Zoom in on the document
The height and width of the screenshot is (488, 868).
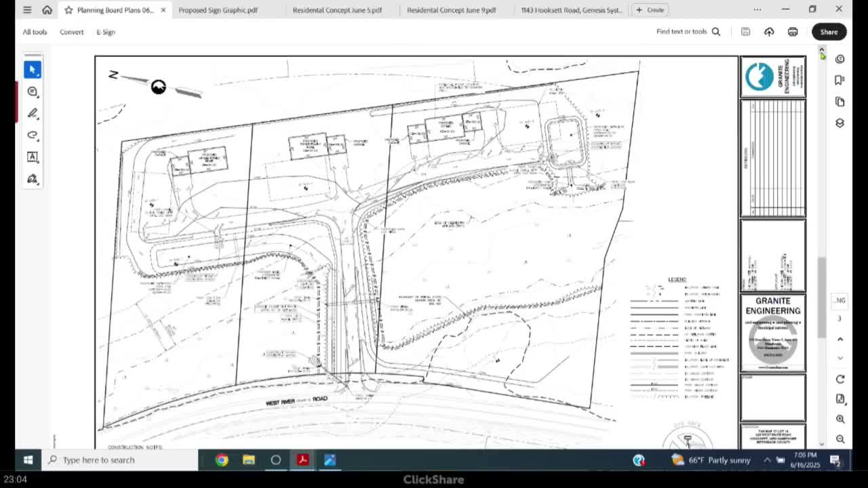[x=840, y=420]
